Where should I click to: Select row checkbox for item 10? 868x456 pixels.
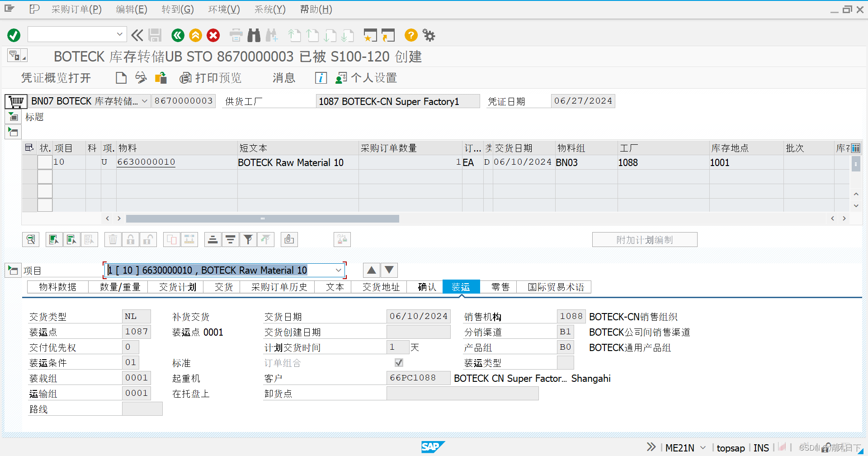45,162
